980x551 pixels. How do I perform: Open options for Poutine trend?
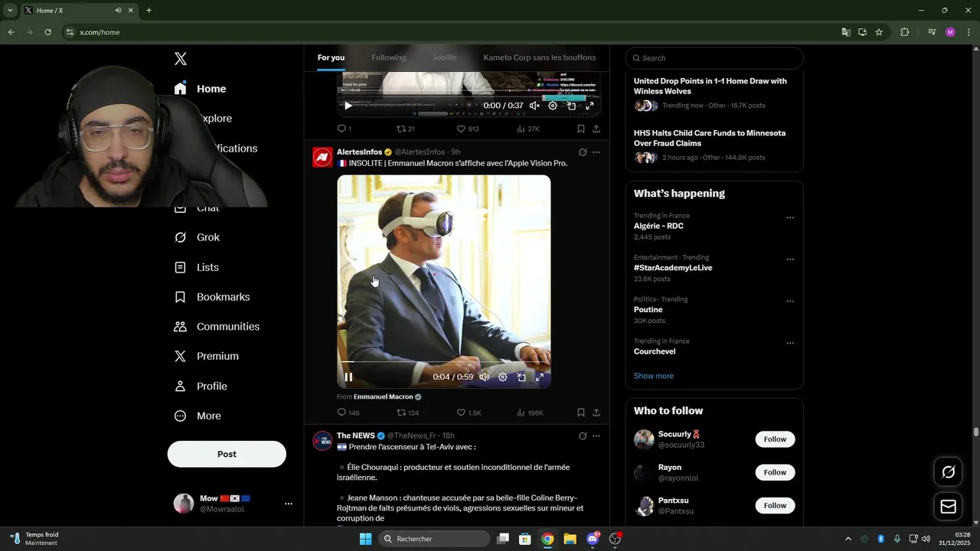click(790, 301)
